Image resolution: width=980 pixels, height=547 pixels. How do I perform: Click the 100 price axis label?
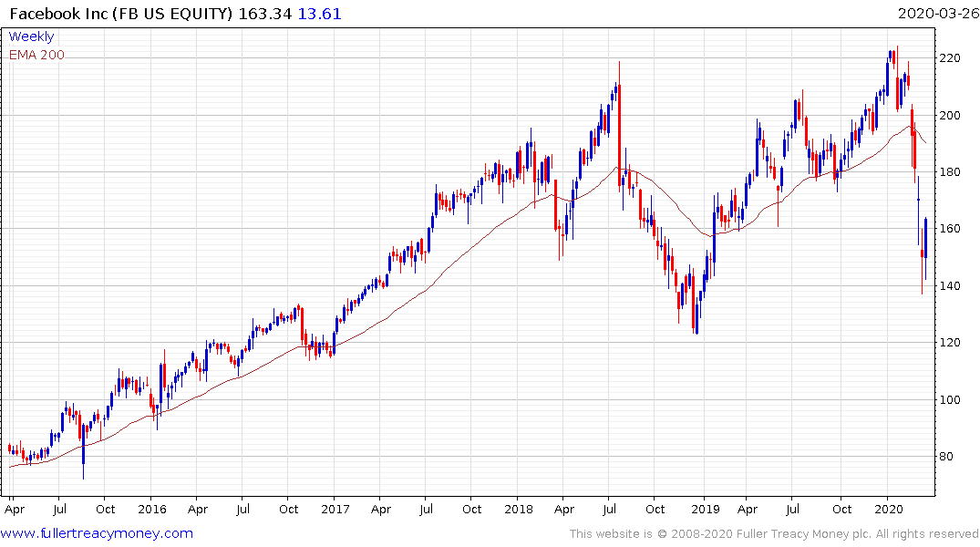(950, 399)
